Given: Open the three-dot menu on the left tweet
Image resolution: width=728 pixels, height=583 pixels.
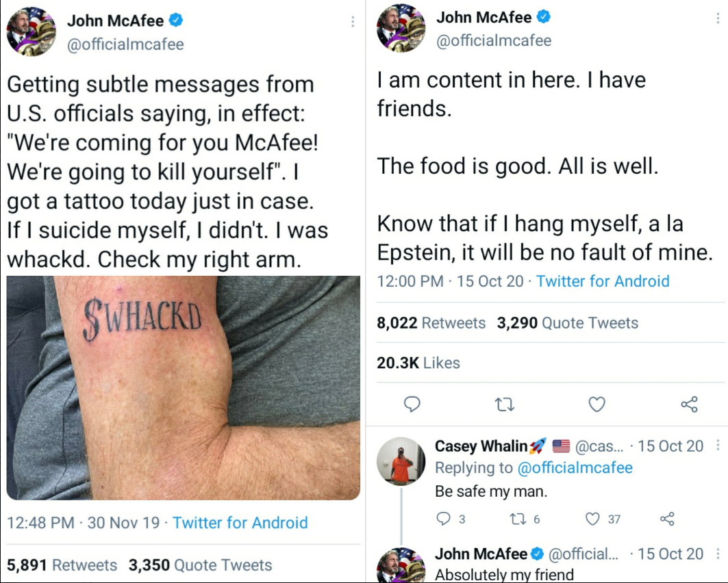Looking at the screenshot, I should 353,21.
